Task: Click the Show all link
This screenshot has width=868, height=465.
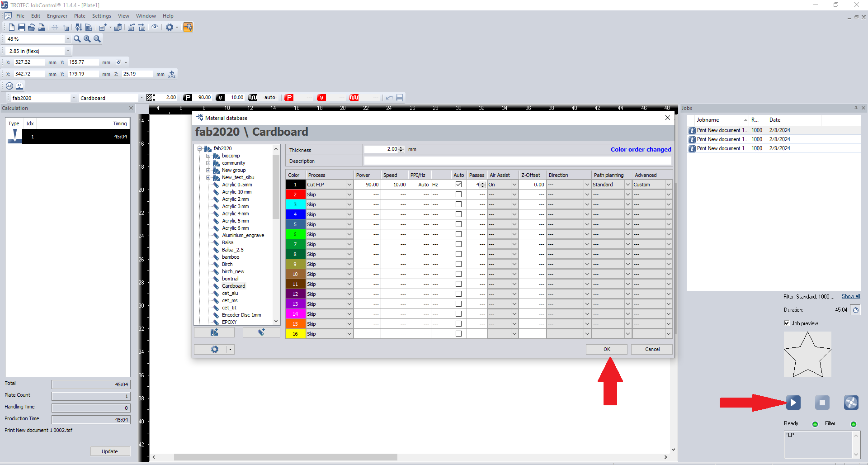Action: click(x=850, y=297)
